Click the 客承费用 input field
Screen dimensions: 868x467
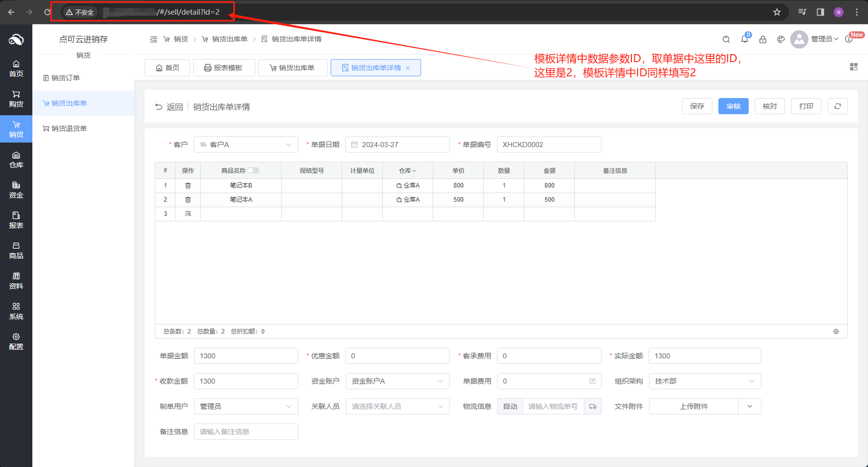click(x=550, y=356)
